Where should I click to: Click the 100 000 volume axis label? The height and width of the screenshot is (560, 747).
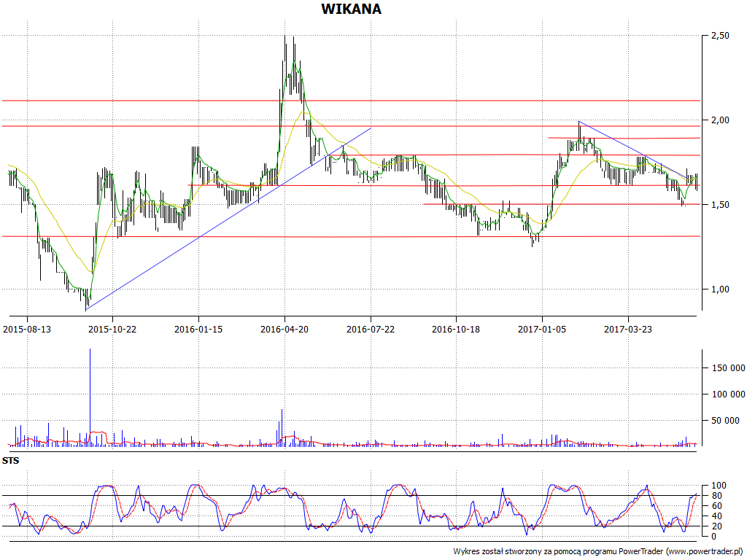tap(729, 394)
